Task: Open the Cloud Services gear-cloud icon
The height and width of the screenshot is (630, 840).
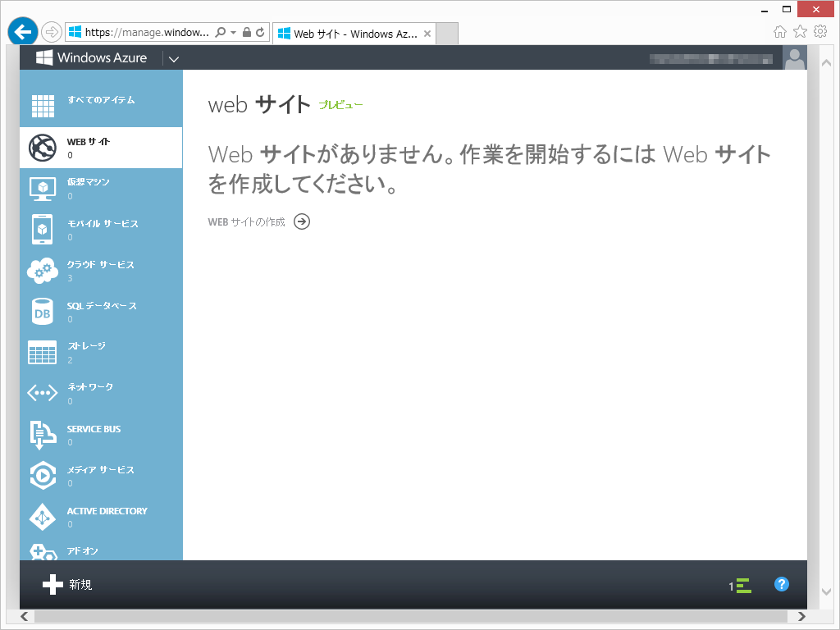Action: [43, 271]
